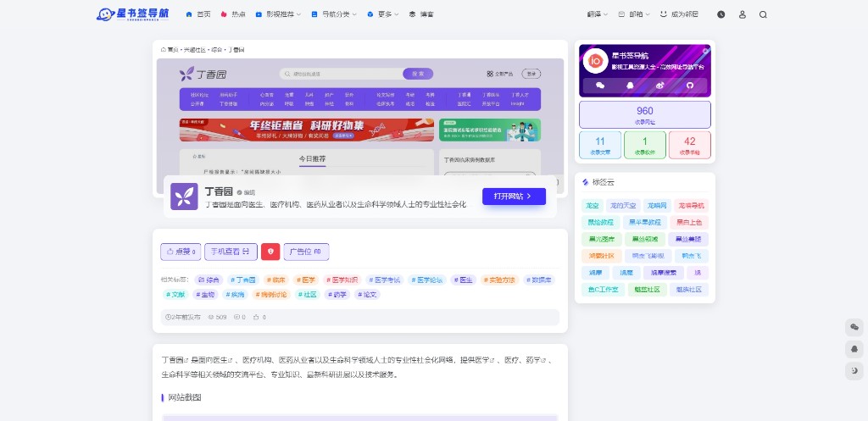Click the views eye icon showing 509
The width and height of the screenshot is (868, 421).
[211, 318]
